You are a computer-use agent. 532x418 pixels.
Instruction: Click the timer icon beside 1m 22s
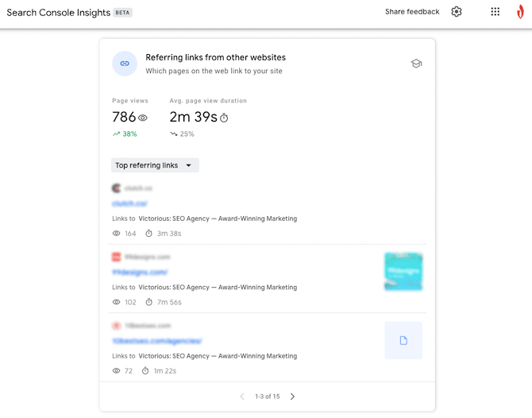(x=145, y=370)
